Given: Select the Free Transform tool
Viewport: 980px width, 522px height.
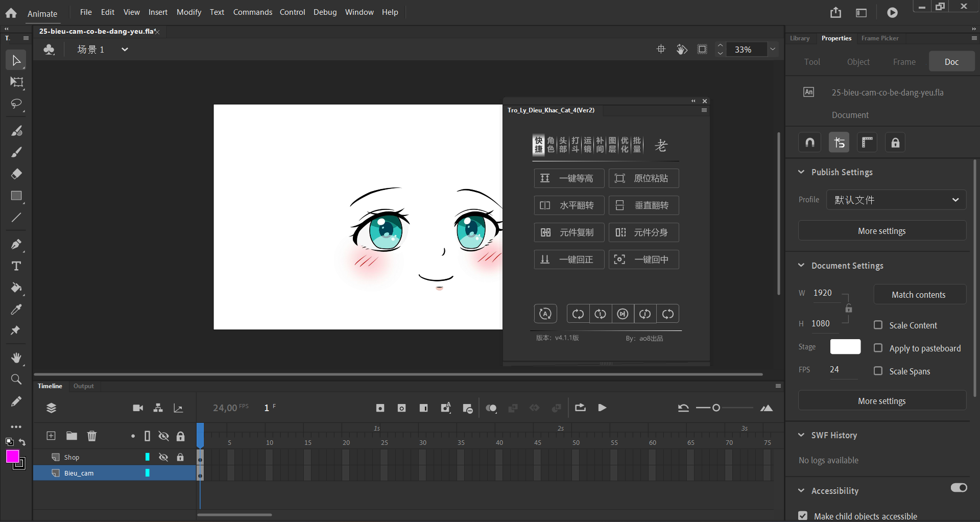Looking at the screenshot, I should pos(16,82).
